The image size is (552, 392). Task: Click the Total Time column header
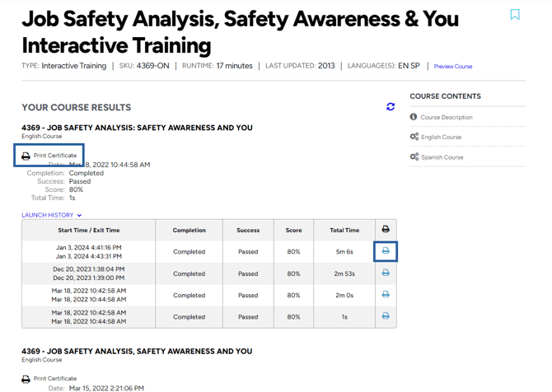344,231
